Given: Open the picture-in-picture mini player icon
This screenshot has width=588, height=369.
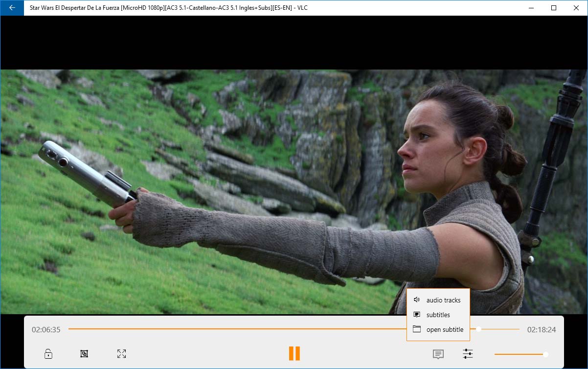Looking at the screenshot, I should pos(84,353).
